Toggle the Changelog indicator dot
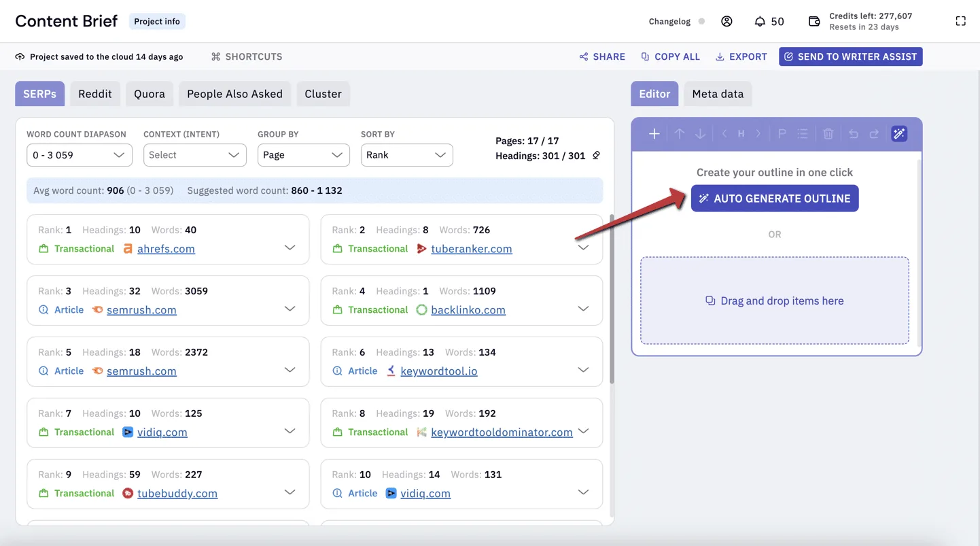This screenshot has height=546, width=980. (701, 21)
